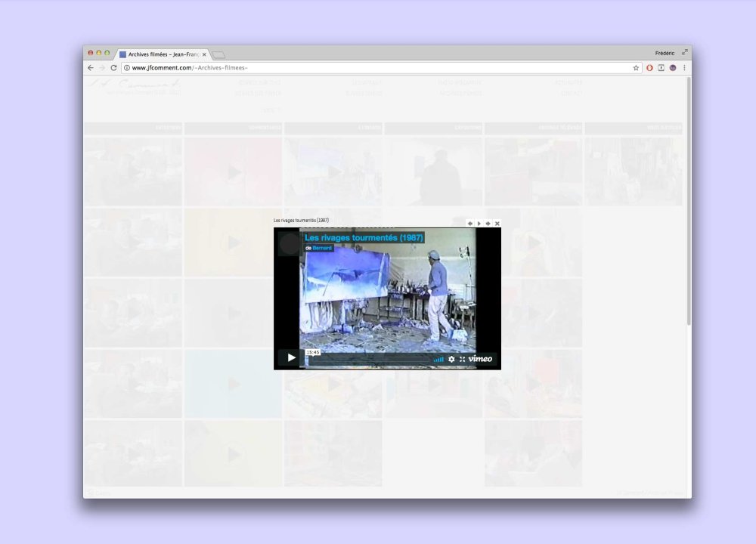This screenshot has width=756, height=544.
Task: Click the browser forward arrow
Action: tap(102, 68)
